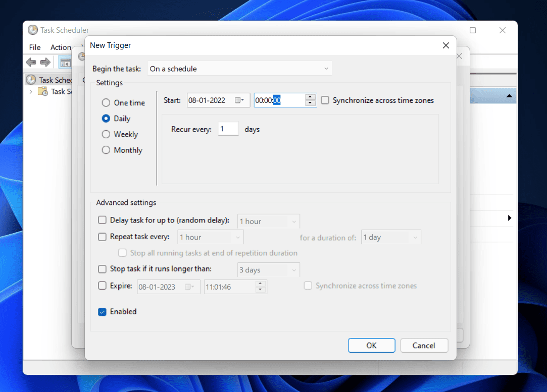The width and height of the screenshot is (547, 392).
Task: Enable Delay task for up to random delay
Action: [102, 220]
